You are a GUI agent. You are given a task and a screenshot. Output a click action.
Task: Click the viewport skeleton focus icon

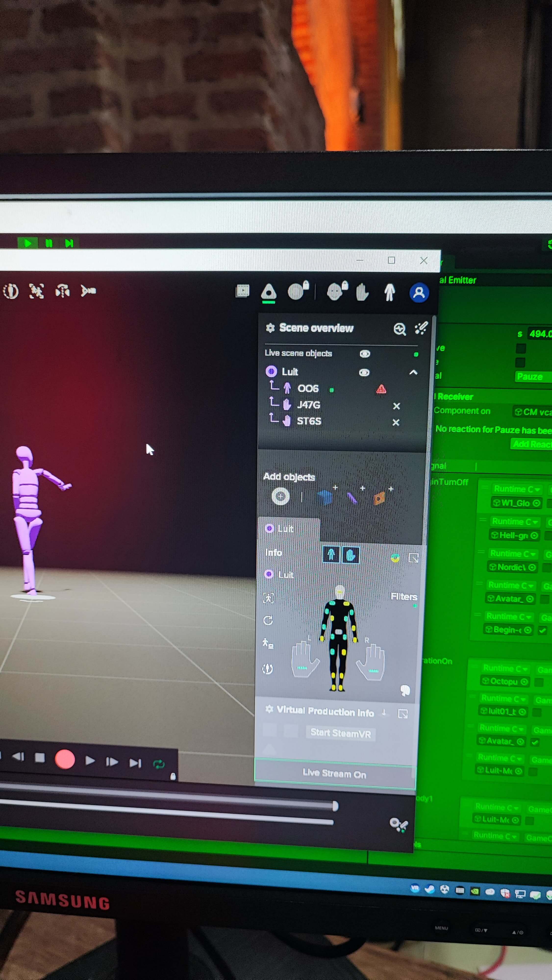pos(37,291)
